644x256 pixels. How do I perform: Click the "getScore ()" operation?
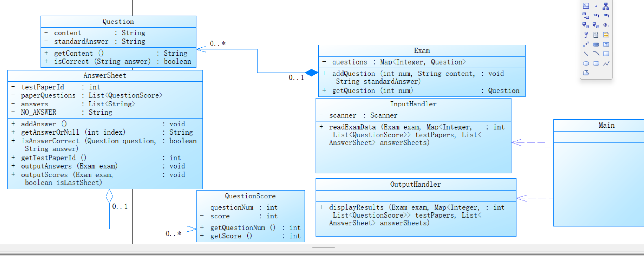point(250,236)
